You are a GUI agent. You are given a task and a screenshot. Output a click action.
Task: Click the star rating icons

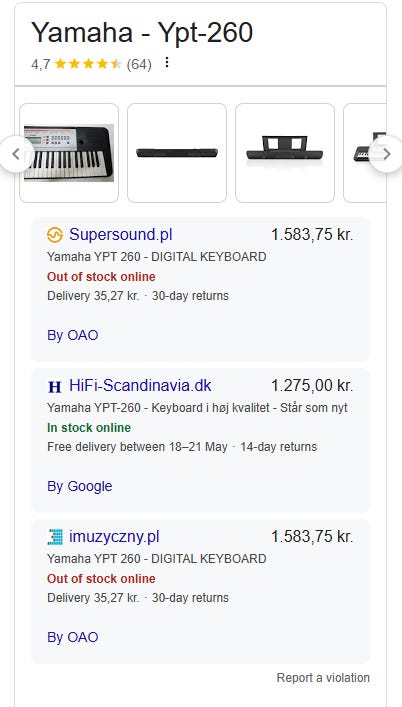(x=88, y=64)
